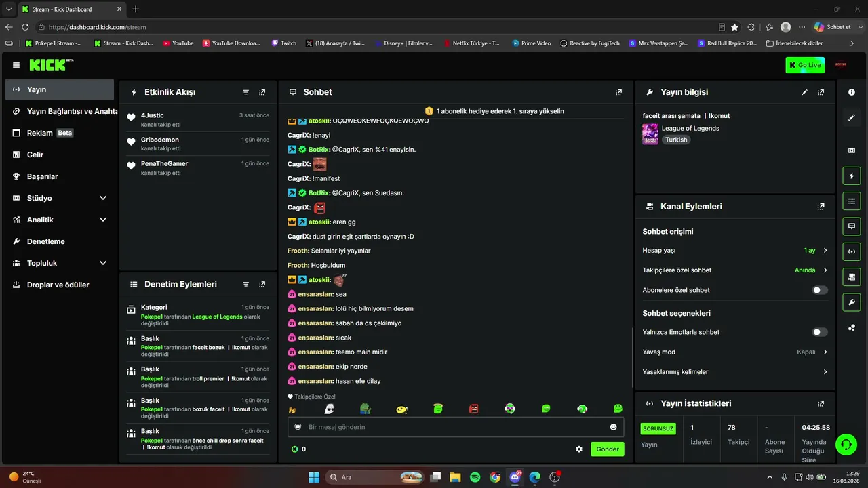Open the browser tab list dropdown

click(x=9, y=9)
